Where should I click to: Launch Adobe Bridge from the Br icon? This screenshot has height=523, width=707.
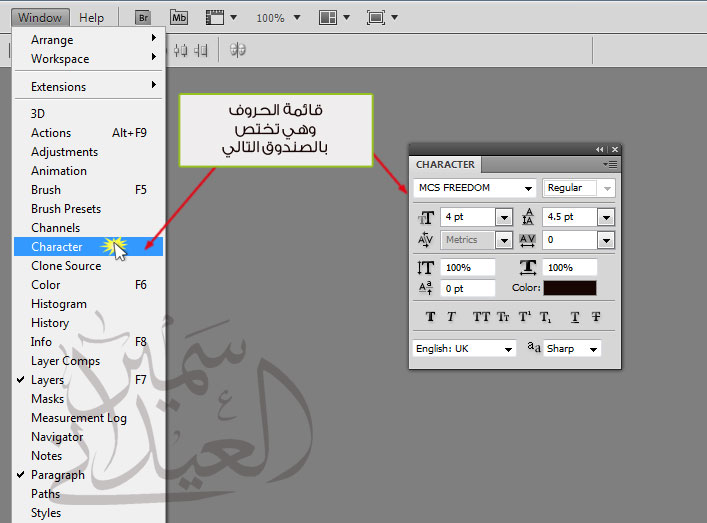pos(144,17)
